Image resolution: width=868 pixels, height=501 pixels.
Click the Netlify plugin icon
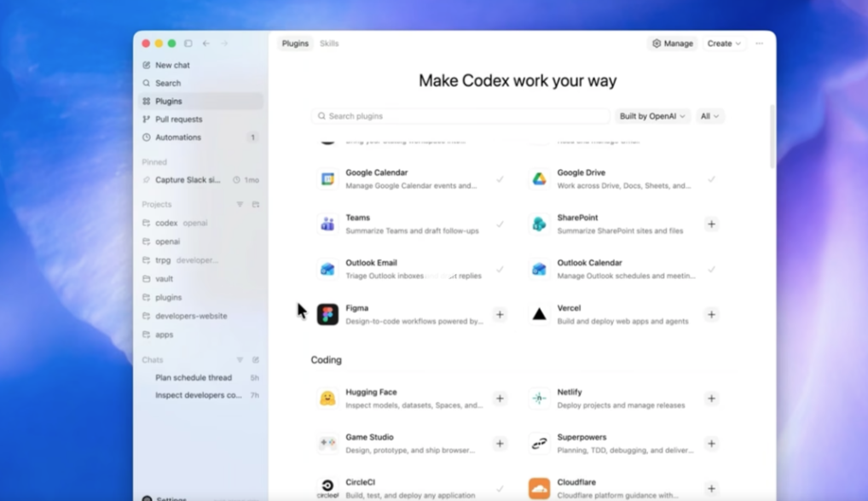[539, 399]
